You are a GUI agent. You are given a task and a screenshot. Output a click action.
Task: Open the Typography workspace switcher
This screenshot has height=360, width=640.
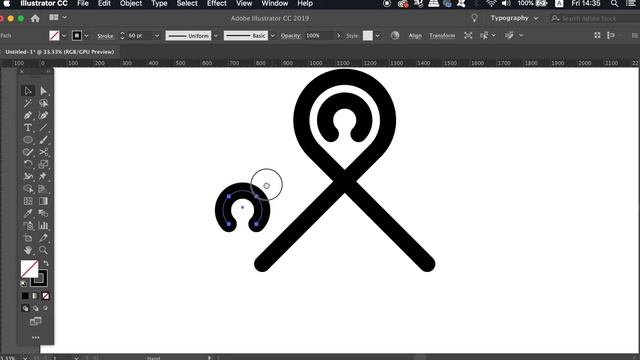tap(514, 18)
